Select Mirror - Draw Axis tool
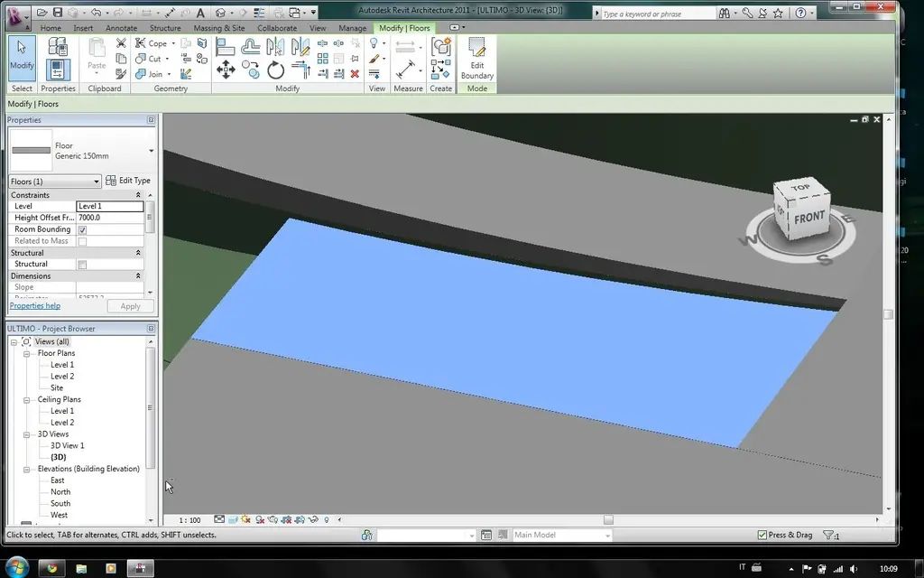The image size is (924, 578). click(x=300, y=46)
